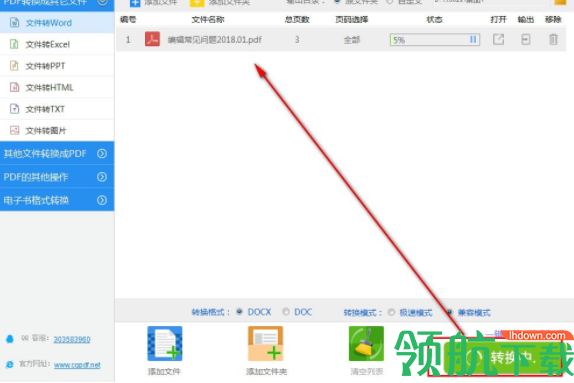Click 全部 page selection cell

(x=352, y=40)
